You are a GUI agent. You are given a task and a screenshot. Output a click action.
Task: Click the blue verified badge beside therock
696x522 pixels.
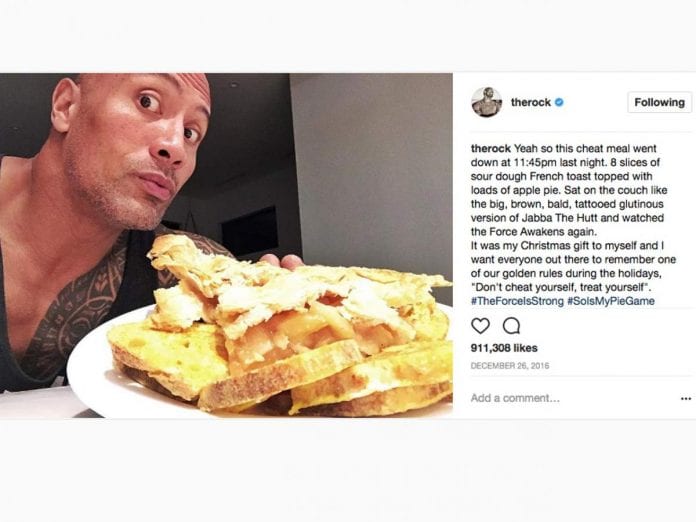(559, 102)
